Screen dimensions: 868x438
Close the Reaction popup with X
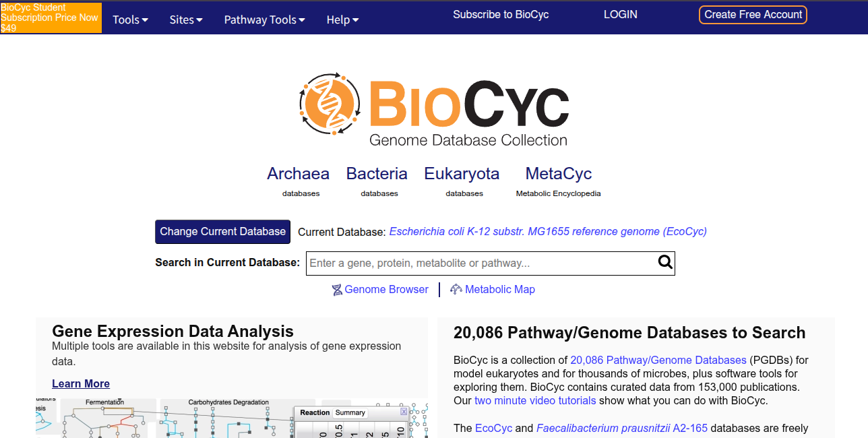[x=404, y=411]
